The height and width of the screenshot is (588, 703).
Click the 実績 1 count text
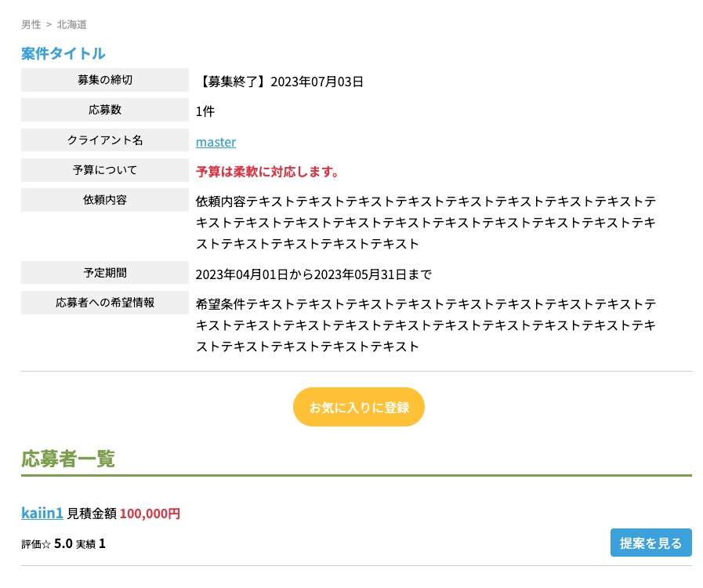tap(91, 543)
